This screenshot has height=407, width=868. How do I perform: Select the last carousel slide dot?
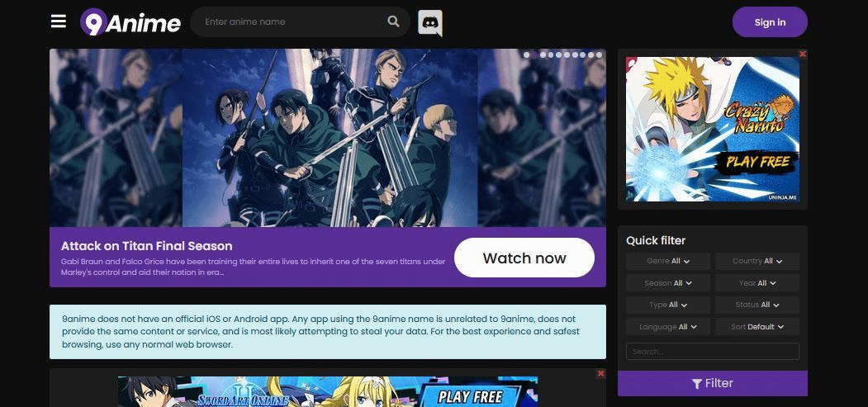coord(599,54)
